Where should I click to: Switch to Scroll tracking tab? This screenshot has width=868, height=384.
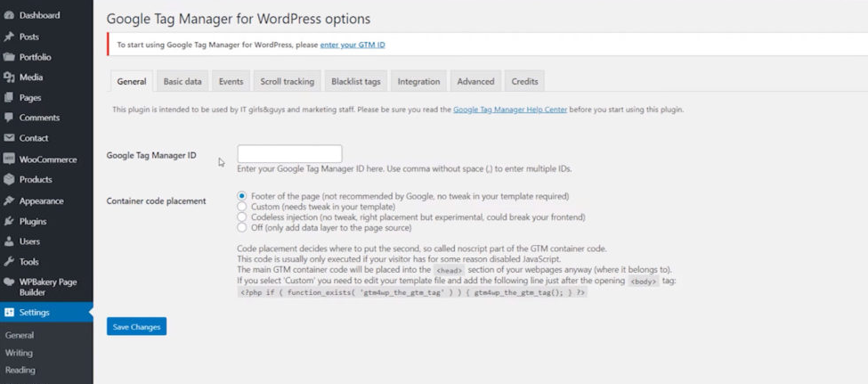coord(287,81)
